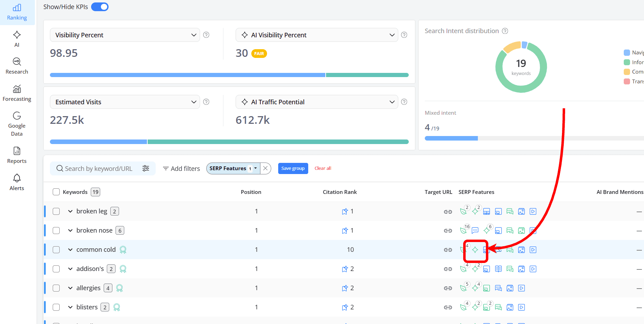
Task: Switch to the Ranking section
Action: [x=17, y=12]
